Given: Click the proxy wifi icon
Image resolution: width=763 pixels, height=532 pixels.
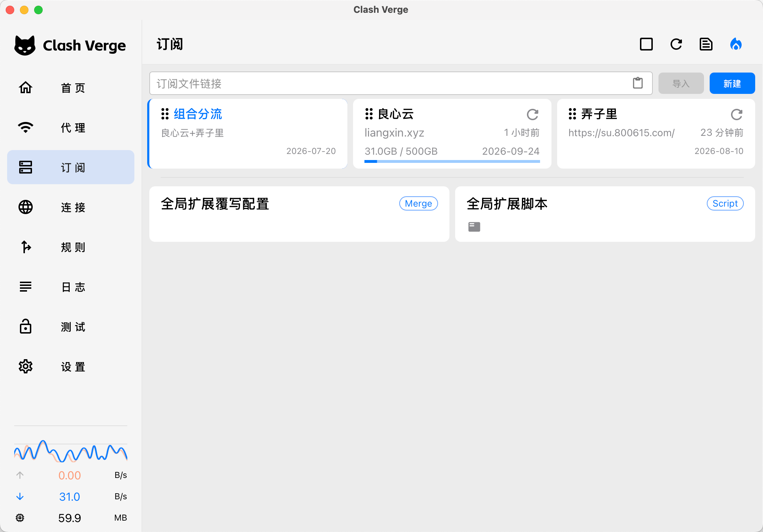Looking at the screenshot, I should click(x=26, y=127).
